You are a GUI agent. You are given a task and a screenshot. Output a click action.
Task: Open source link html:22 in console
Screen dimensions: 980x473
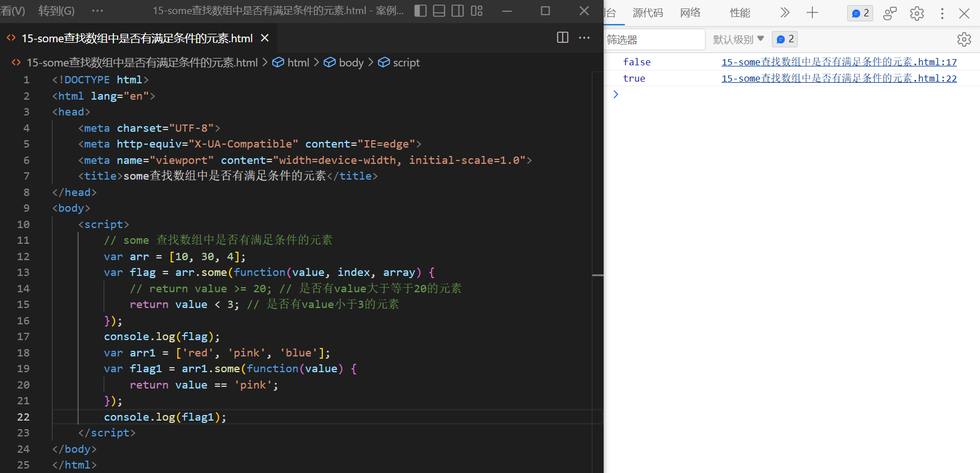pos(839,78)
